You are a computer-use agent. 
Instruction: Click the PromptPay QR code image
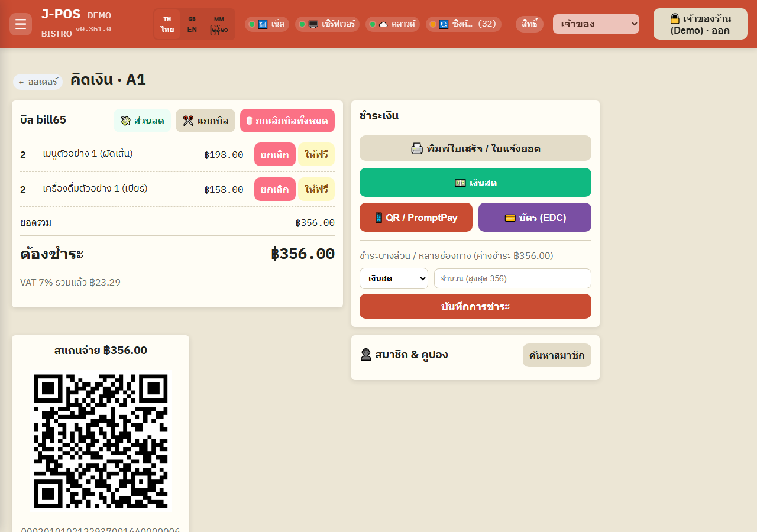pos(101,441)
